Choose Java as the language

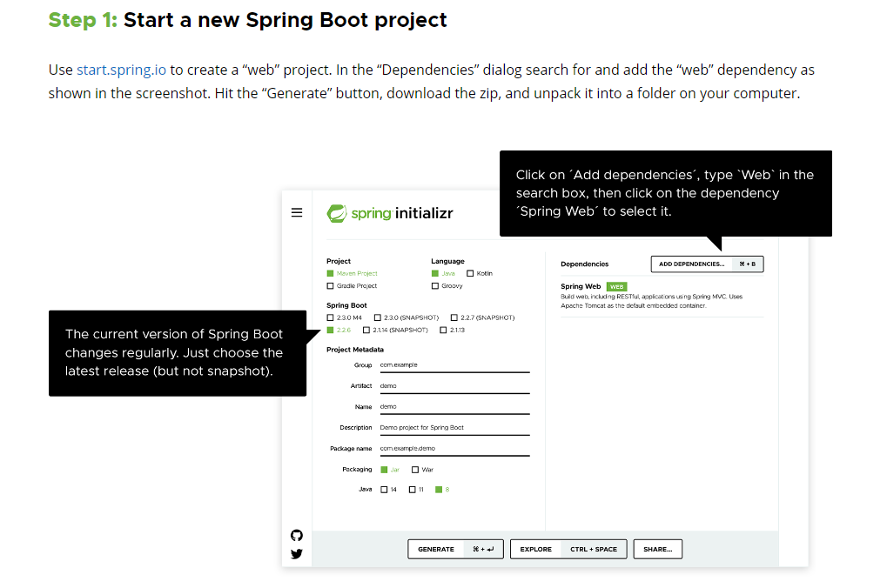(443, 274)
